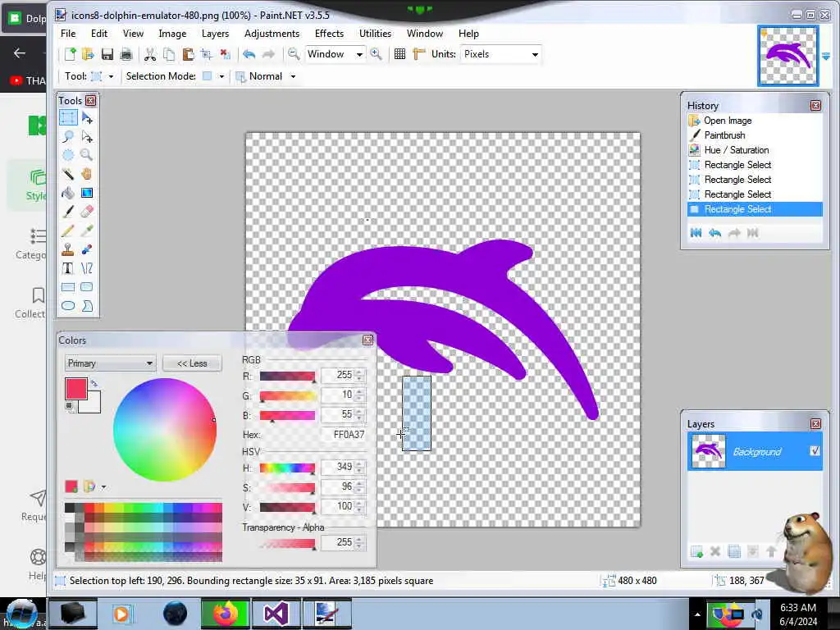
Task: Pick the Pencil tool
Action: point(68,231)
